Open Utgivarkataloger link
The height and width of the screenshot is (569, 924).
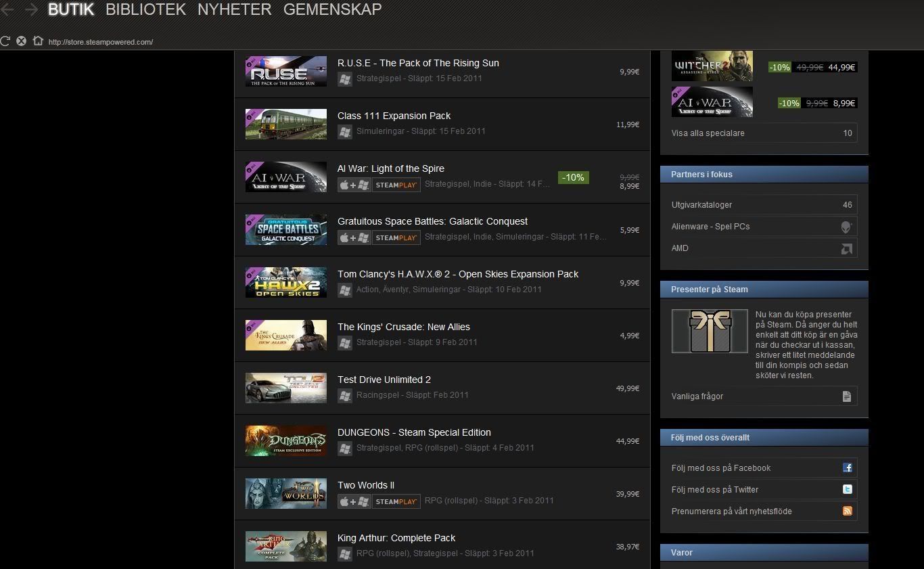click(764, 205)
